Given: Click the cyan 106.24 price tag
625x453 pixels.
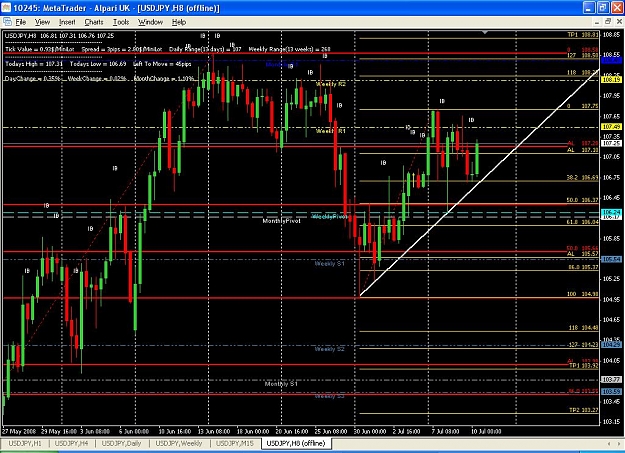Looking at the screenshot, I should pos(611,212).
